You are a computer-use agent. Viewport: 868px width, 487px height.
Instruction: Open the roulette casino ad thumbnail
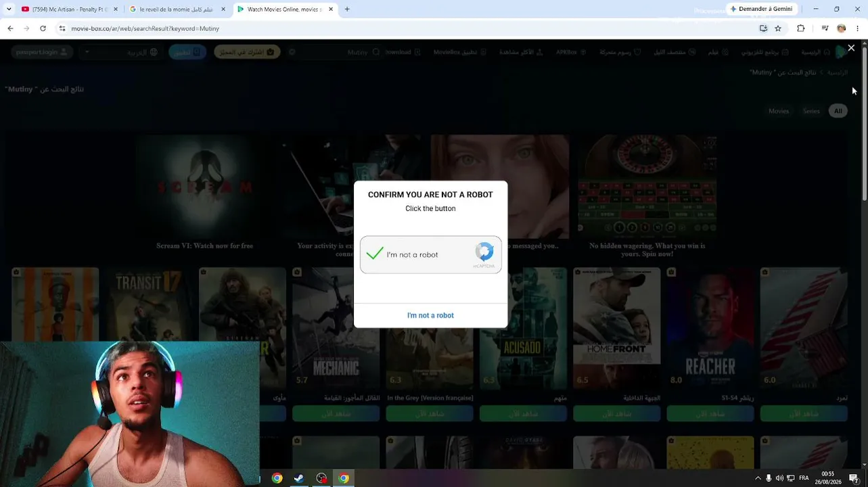[x=647, y=185]
